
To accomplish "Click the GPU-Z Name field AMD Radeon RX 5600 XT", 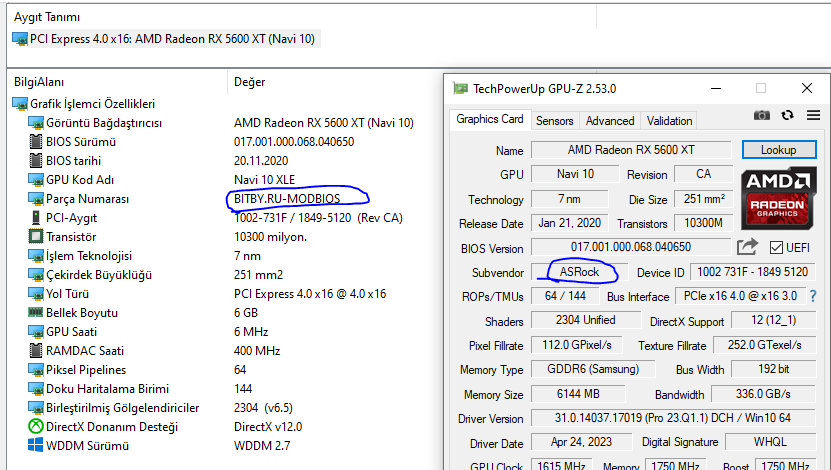I will coord(631,150).
